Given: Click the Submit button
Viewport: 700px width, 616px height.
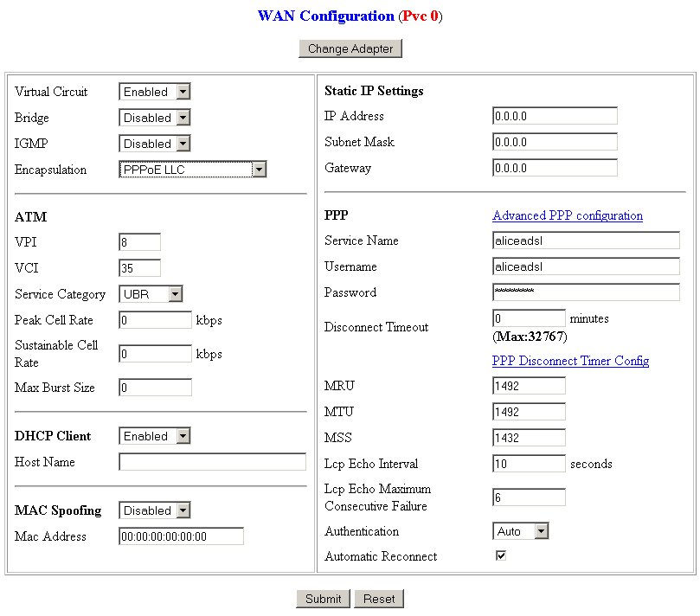Looking at the screenshot, I should 323,599.
